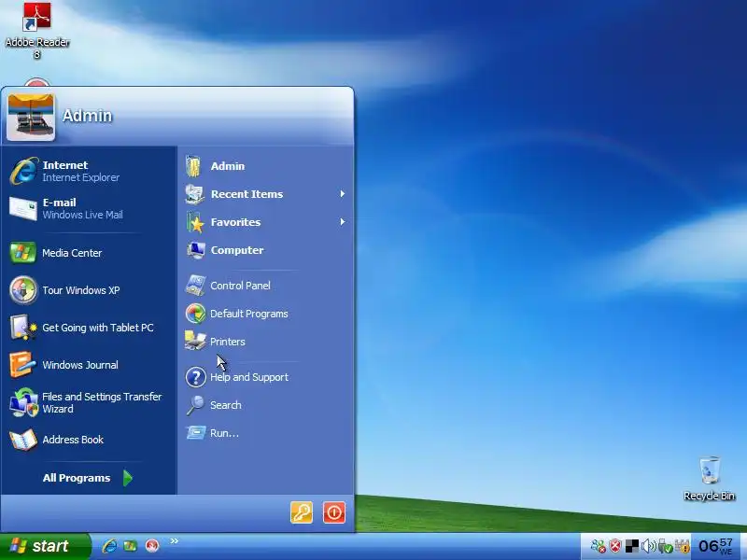747x560 pixels.
Task: Open Help and Support
Action: pyautogui.click(x=266, y=377)
